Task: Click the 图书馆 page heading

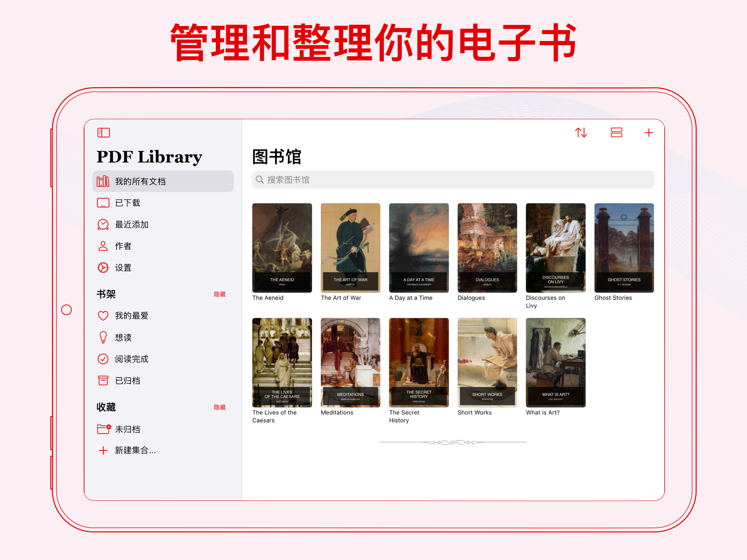Action: coord(277,157)
